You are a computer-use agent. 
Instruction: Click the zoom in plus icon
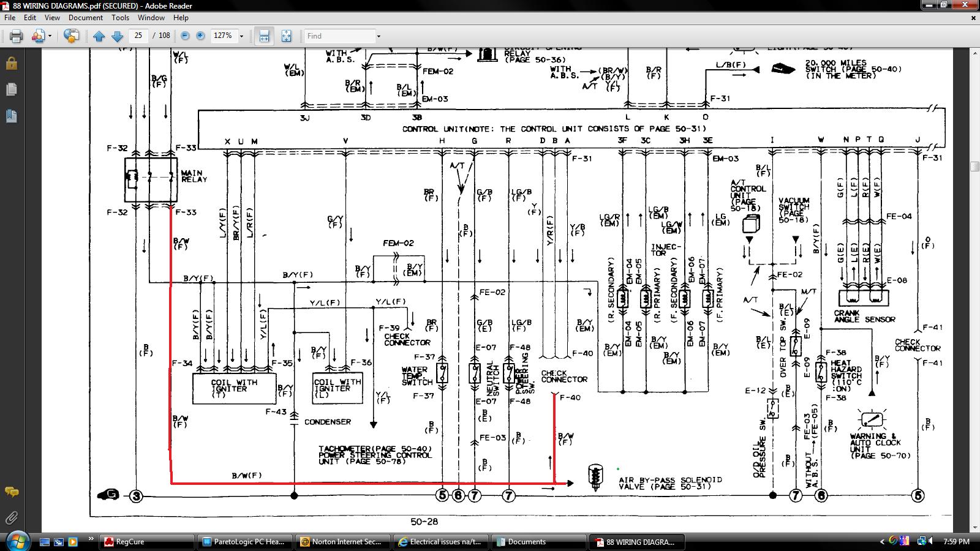tap(200, 36)
